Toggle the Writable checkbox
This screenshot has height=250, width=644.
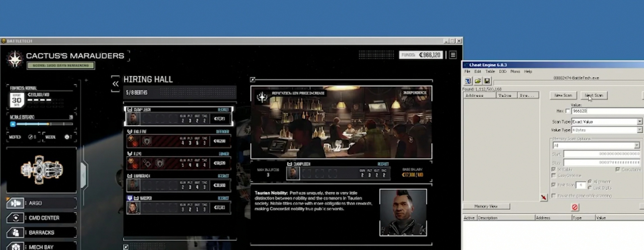coord(553,169)
